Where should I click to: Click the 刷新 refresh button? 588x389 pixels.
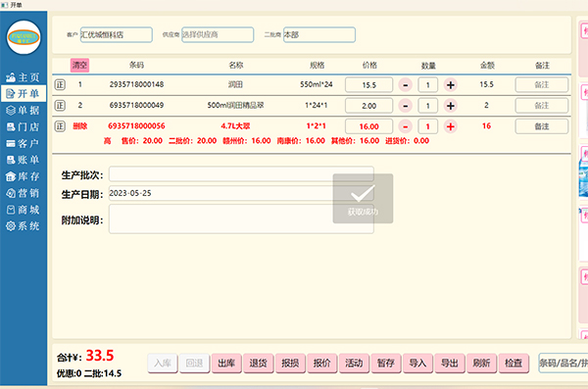click(x=481, y=364)
